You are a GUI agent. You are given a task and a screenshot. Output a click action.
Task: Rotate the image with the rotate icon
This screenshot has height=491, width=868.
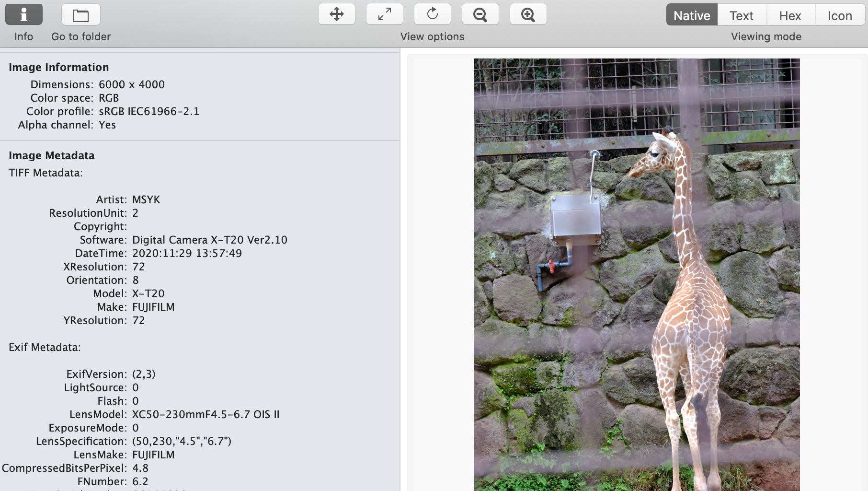pyautogui.click(x=433, y=14)
